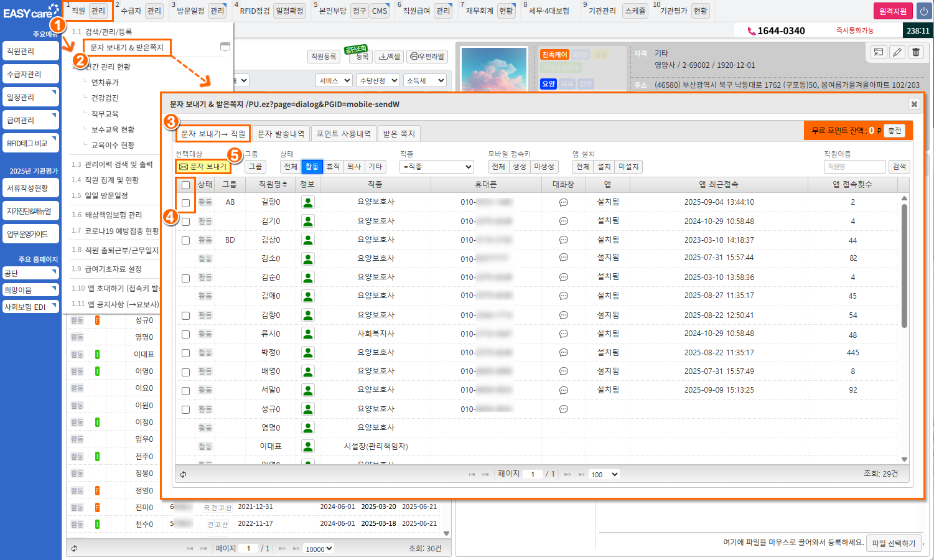Open the chat bubble icon for 길향0
The image size is (934, 560).
563,202
